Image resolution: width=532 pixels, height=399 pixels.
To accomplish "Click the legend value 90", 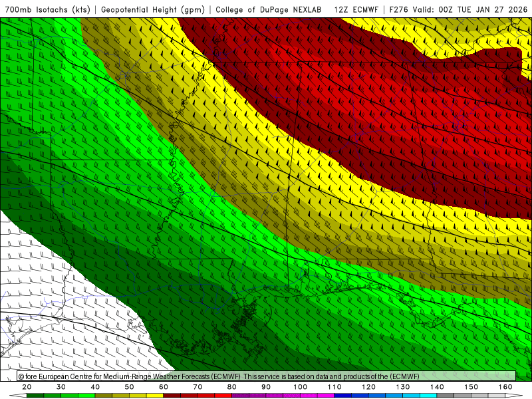I will [x=266, y=387].
